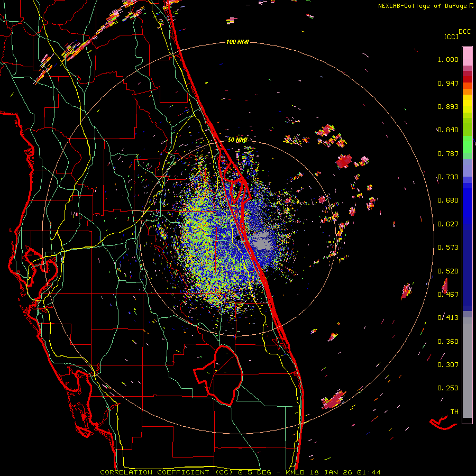Click the DCC product label above legend
This screenshot has height=476, width=476.
(464, 32)
